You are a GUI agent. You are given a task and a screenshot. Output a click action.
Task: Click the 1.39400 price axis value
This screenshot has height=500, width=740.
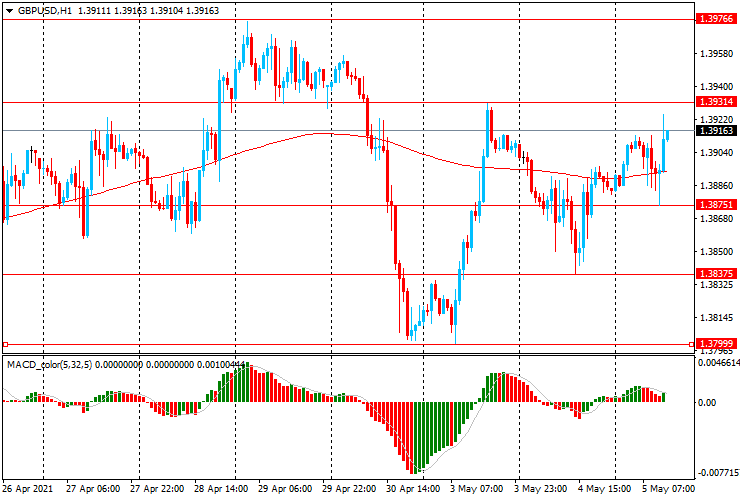pyautogui.click(x=717, y=87)
